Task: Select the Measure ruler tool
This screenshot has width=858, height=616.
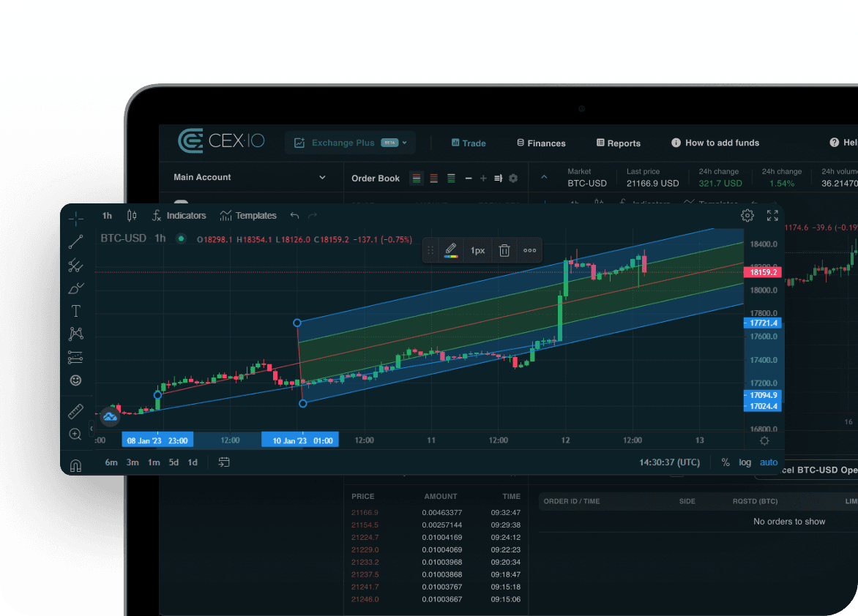Action: (75, 410)
